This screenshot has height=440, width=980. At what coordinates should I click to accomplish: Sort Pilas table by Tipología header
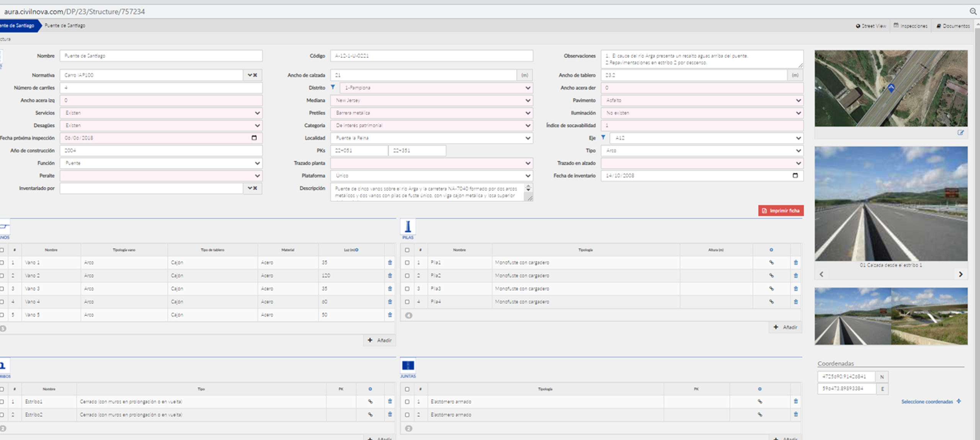[585, 250]
